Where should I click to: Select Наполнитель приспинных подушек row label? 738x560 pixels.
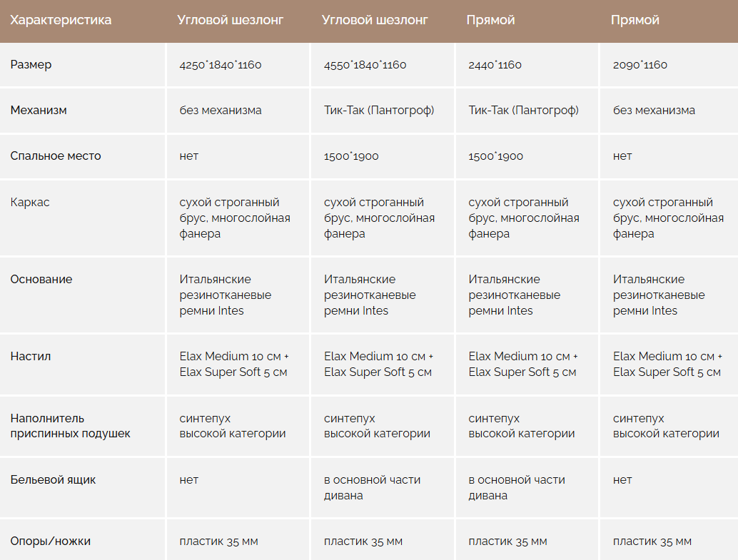(x=70, y=426)
